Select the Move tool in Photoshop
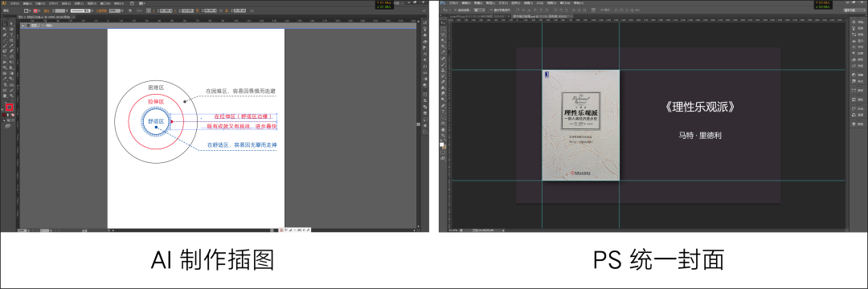The image size is (868, 289). pyautogui.click(x=443, y=22)
